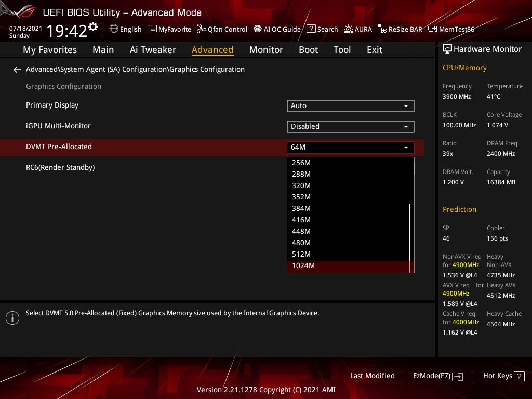Switch to the Ai Tweaker tab

153,49
